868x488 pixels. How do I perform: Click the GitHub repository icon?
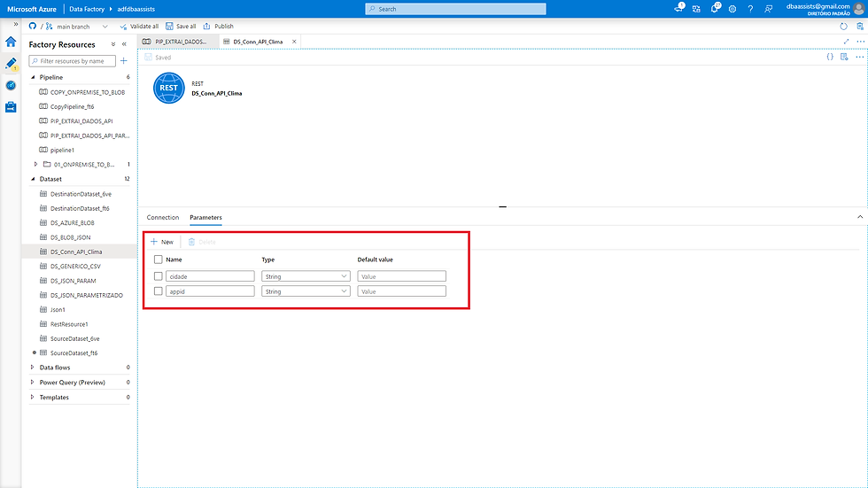[x=33, y=26]
